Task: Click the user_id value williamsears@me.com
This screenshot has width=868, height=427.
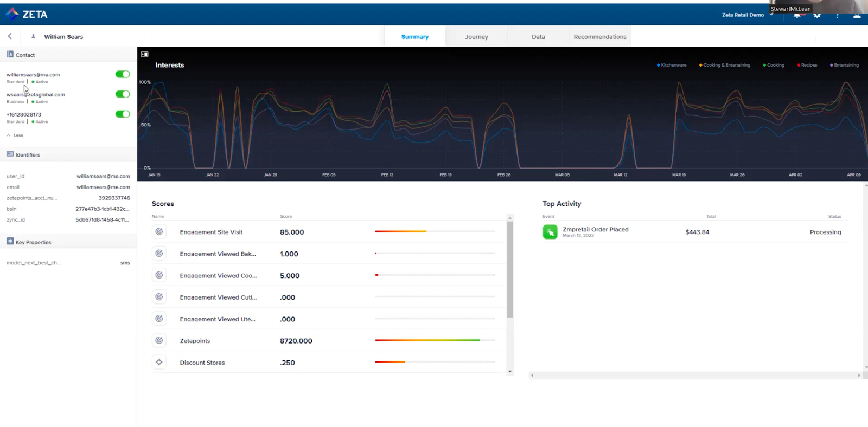Action: click(x=103, y=176)
